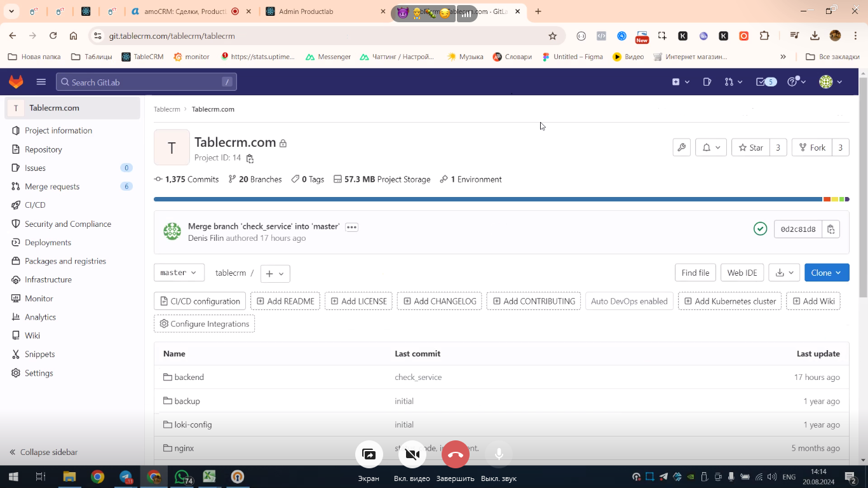Viewport: 868px width, 488px height.
Task: Open Project information in sidebar
Action: [x=72, y=130]
